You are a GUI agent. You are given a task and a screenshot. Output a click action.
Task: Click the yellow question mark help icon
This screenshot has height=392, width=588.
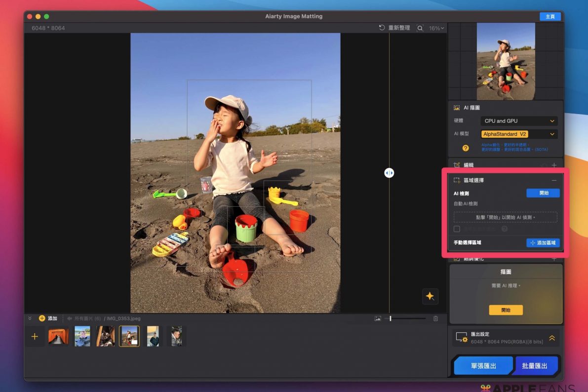pyautogui.click(x=465, y=148)
